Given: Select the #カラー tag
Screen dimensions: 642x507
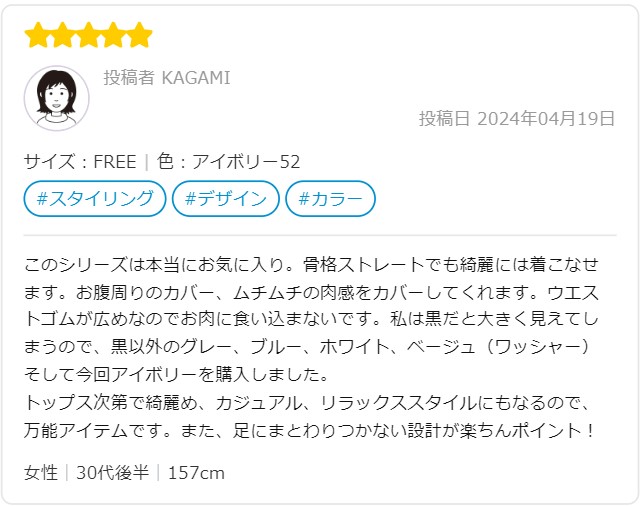Looking at the screenshot, I should pyautogui.click(x=330, y=199).
